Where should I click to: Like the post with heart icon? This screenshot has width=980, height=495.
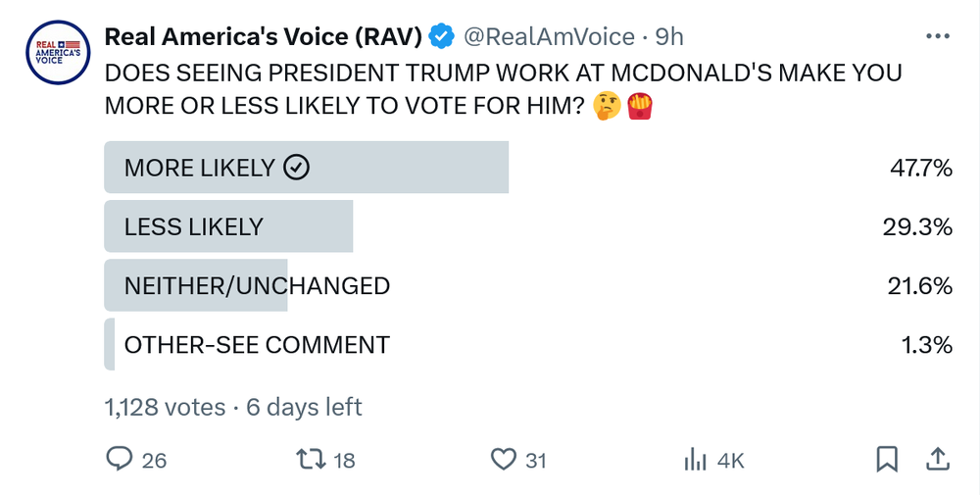tap(503, 459)
